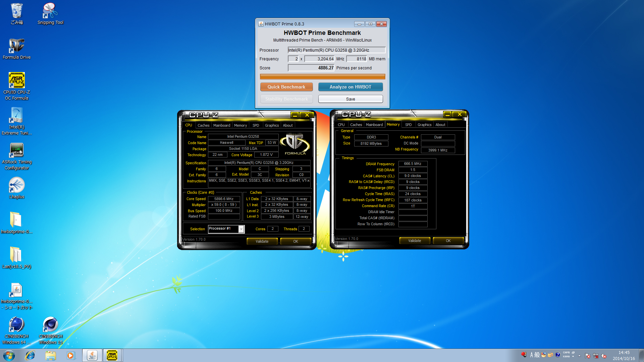This screenshot has height=362, width=644.
Task: Select the Lan(v18.5_PV) folder icon
Action: tap(16, 257)
